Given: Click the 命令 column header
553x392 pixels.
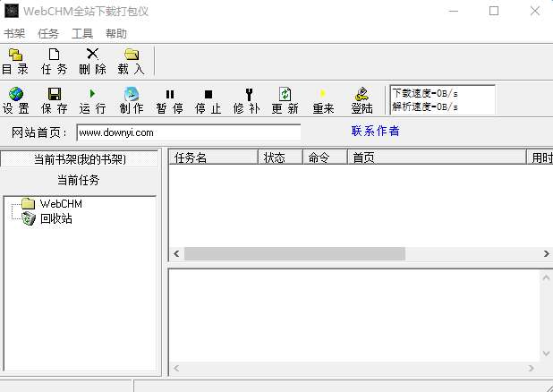Looking at the screenshot, I should point(325,158).
